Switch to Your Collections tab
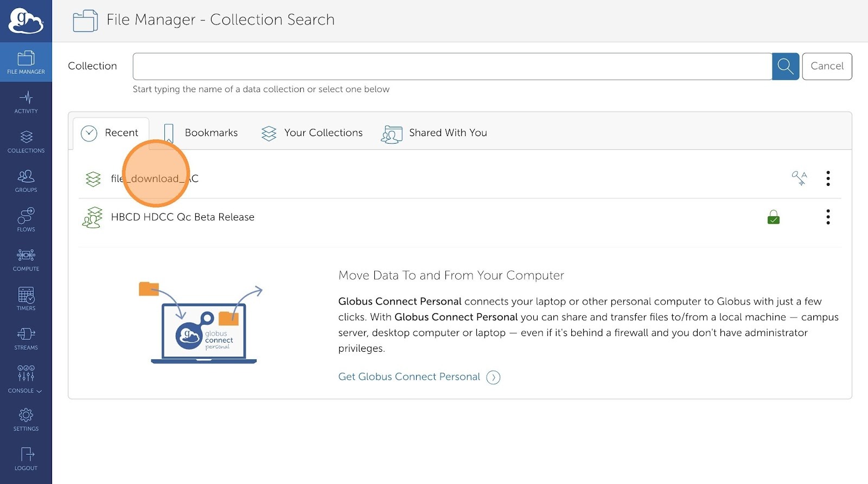Screen dimensions: 868x484 point(312,133)
